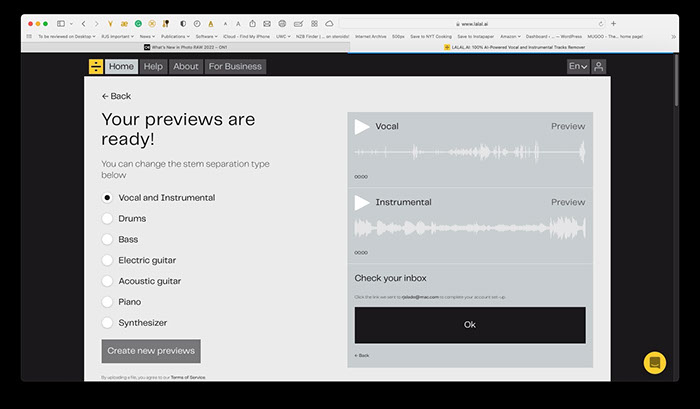Click the Create new previews button
This screenshot has height=409, width=700.
(151, 351)
